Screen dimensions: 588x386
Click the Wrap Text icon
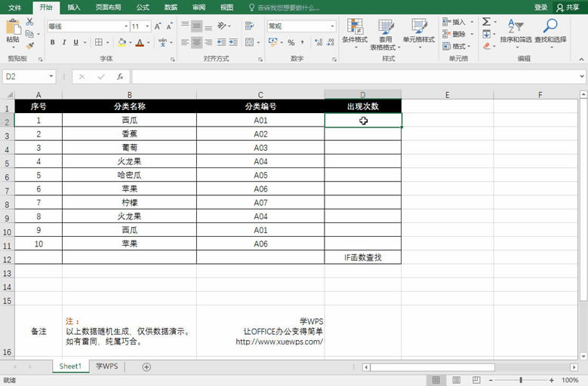[249, 26]
